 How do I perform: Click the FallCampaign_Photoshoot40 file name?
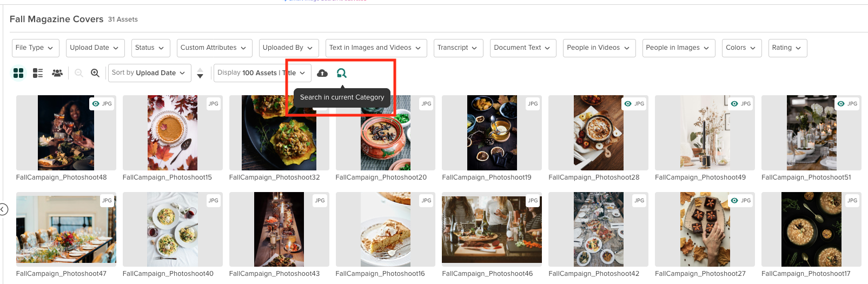tap(168, 274)
